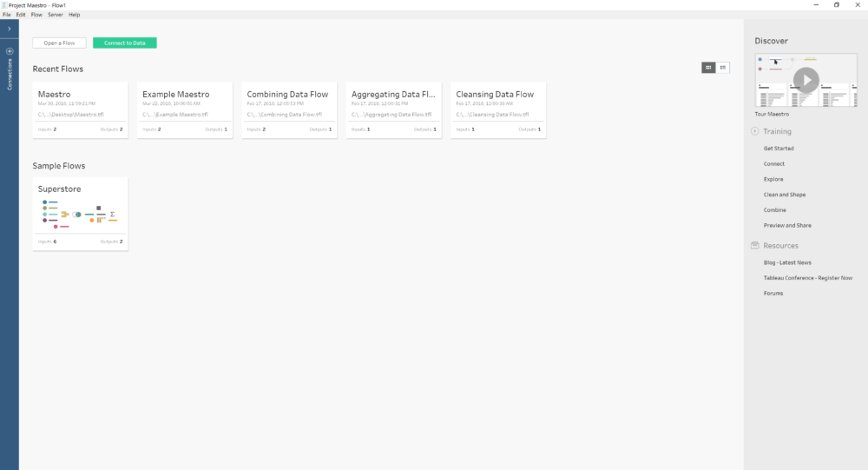Click the Sample Flows heading
868x470 pixels.
[59, 166]
